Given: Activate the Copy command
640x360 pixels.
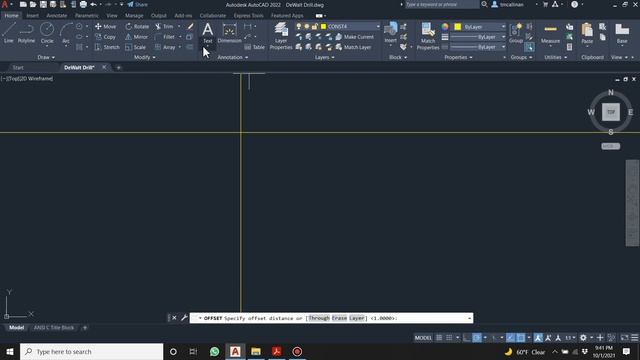Looking at the screenshot, I should tap(105, 37).
